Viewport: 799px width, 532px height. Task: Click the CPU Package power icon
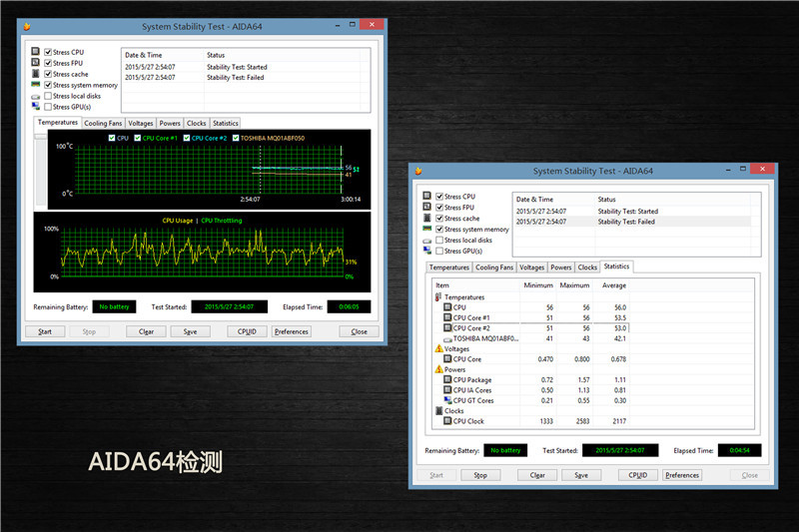[446, 379]
